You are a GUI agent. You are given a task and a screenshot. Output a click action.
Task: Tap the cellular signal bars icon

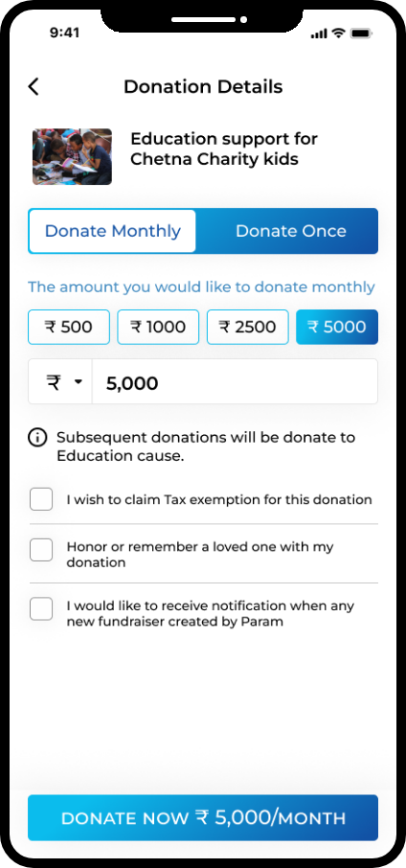pyautogui.click(x=319, y=34)
